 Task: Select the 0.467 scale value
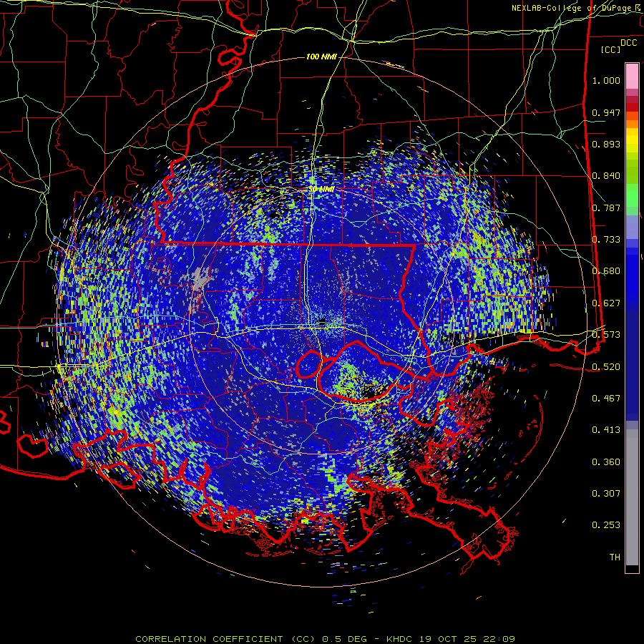606,399
